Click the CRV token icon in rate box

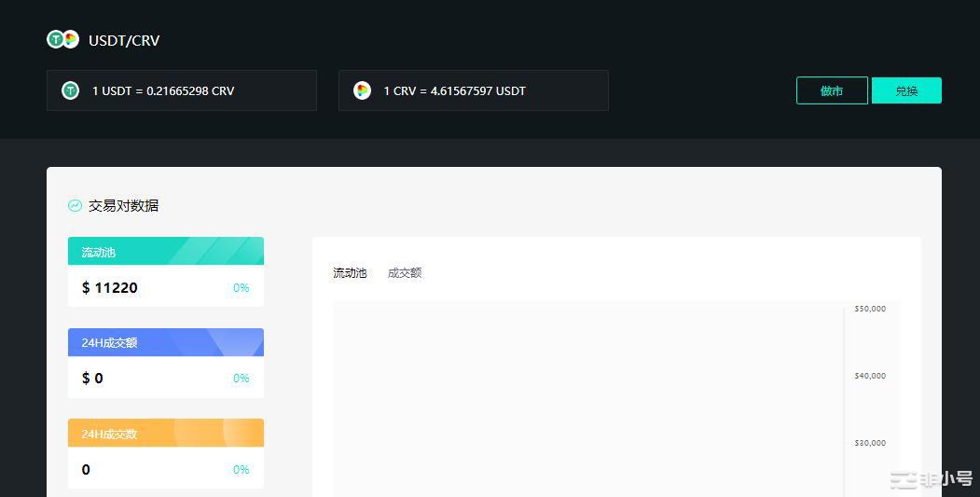[362, 90]
